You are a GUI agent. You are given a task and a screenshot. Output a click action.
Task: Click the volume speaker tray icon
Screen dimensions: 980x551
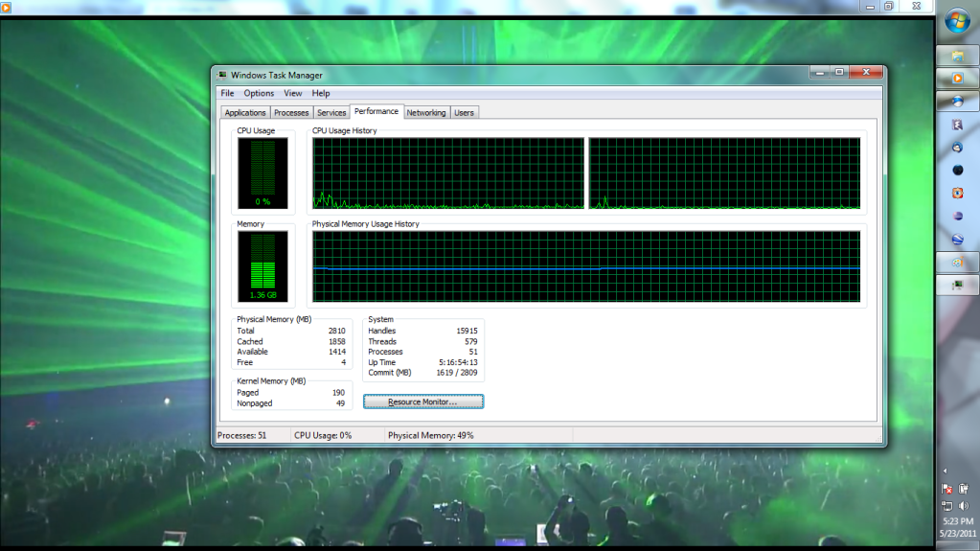point(964,505)
